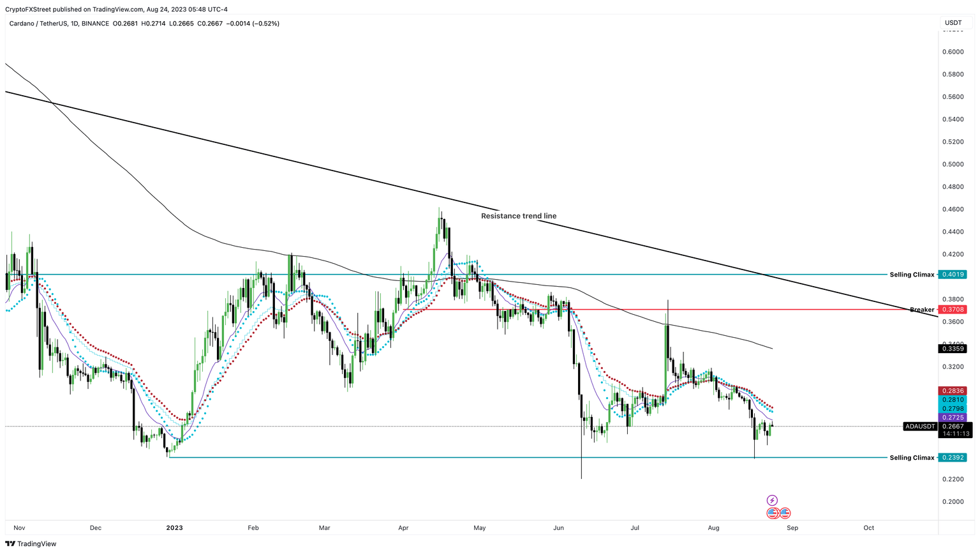980x553 pixels.
Task: Open the rightmost US flag economic event icon
Action: tap(784, 513)
